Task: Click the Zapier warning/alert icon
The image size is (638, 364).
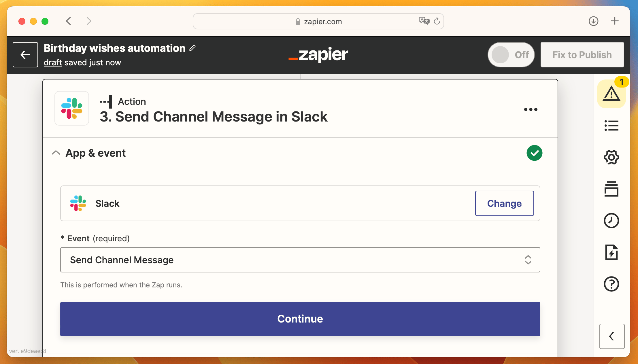Action: tap(611, 94)
